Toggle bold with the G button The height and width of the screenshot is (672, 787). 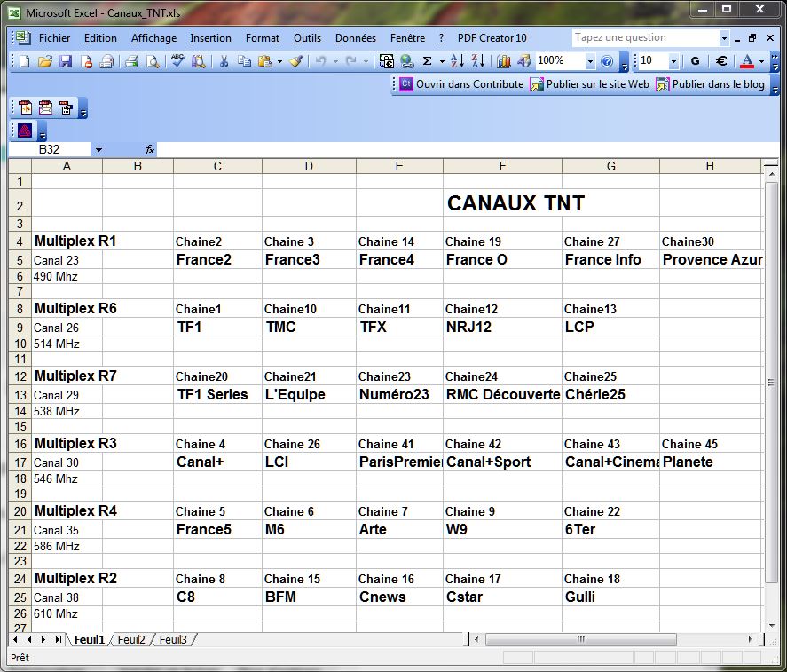(695, 61)
